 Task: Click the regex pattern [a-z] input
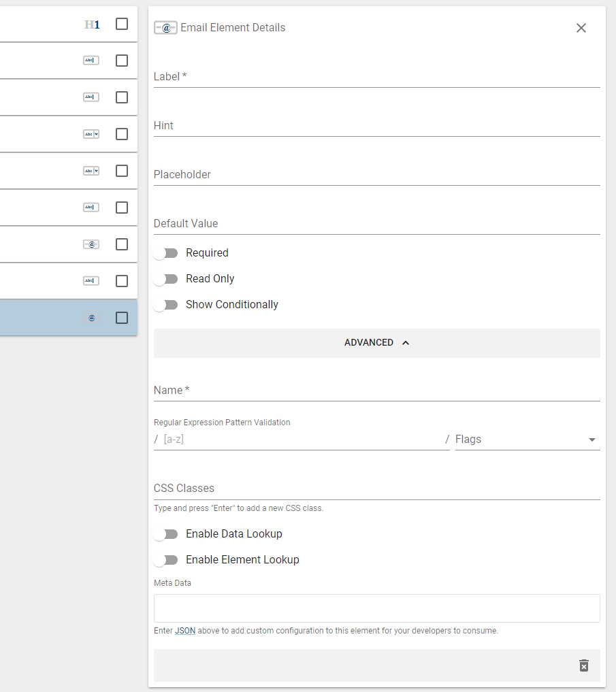[x=302, y=439]
